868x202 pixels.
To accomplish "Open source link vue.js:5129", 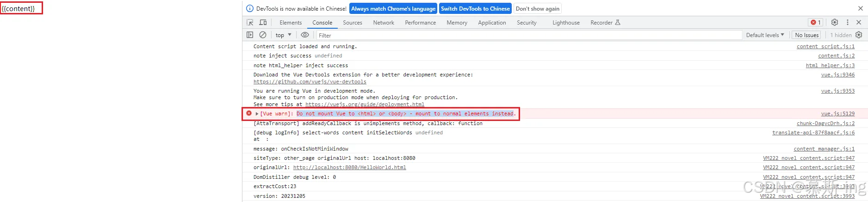I will pos(838,114).
